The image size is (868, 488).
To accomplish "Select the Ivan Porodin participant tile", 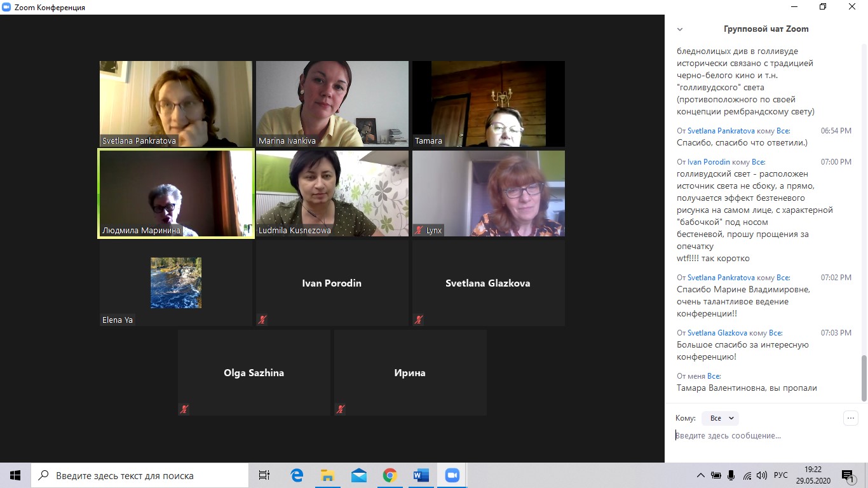I will tap(332, 283).
